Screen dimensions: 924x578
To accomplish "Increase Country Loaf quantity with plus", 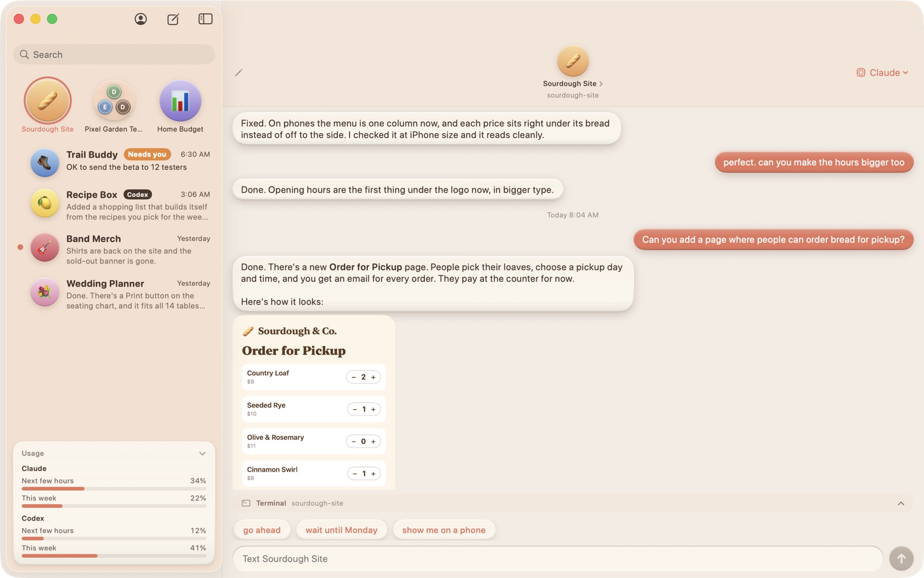I will (x=374, y=377).
